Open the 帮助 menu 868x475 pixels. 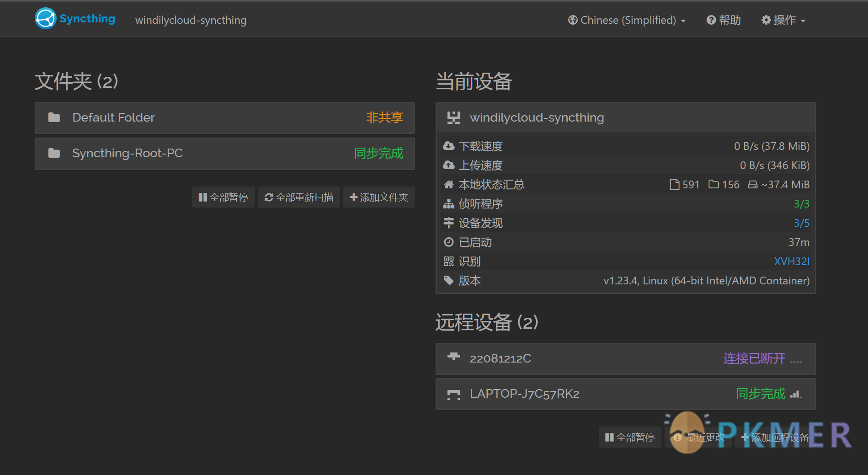point(723,20)
